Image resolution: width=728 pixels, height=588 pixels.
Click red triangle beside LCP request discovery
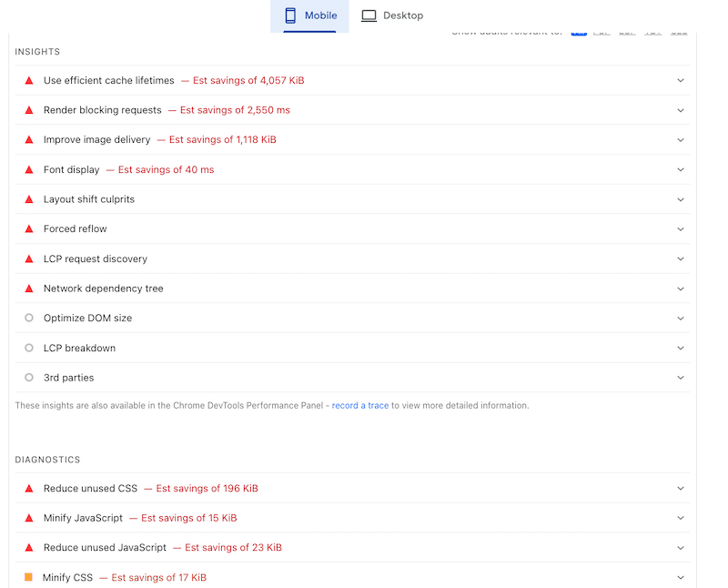point(29,259)
